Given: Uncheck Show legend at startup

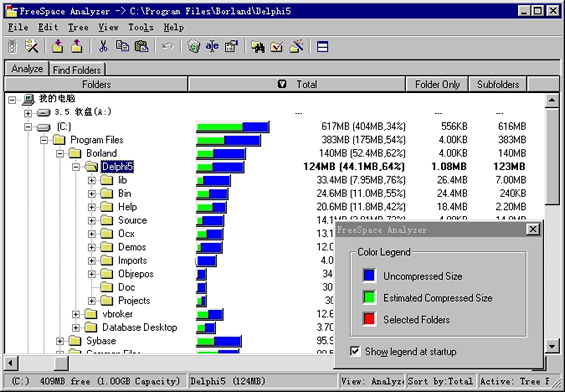Looking at the screenshot, I should [x=355, y=351].
